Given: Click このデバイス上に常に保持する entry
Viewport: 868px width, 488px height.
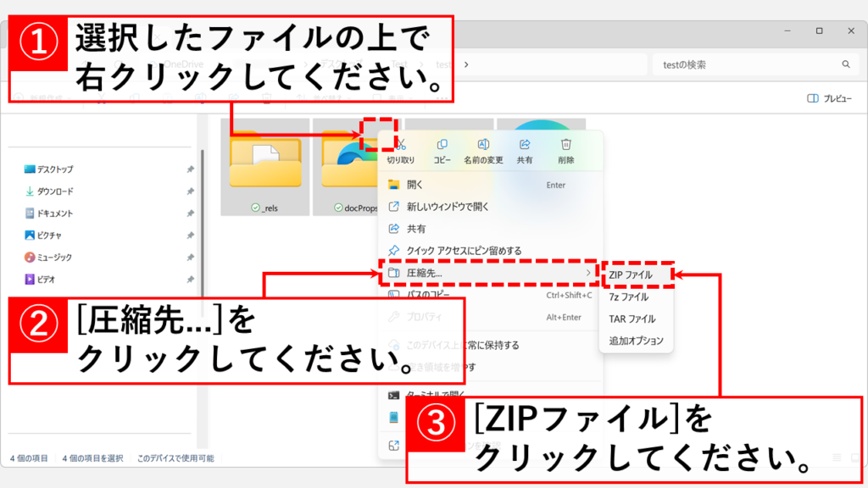Looking at the screenshot, I should pos(463,346).
